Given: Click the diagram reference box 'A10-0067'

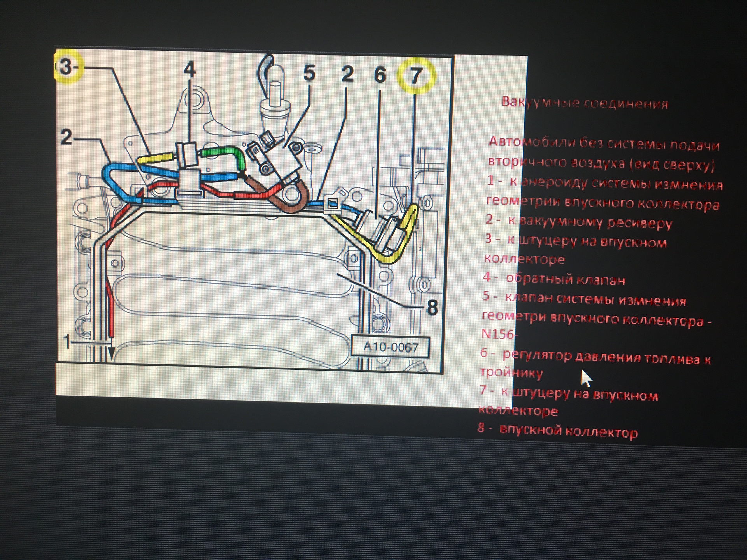Looking at the screenshot, I should 390,347.
